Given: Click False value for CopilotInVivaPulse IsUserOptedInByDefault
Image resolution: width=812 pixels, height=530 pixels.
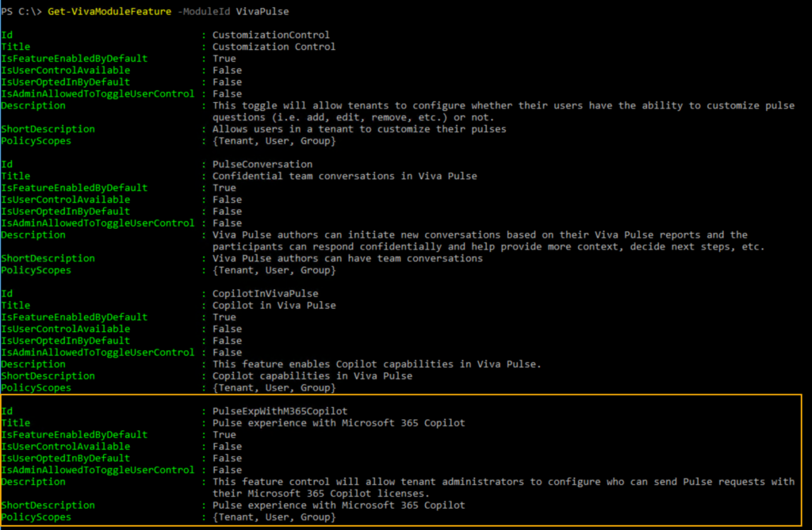Looking at the screenshot, I should (x=228, y=341).
